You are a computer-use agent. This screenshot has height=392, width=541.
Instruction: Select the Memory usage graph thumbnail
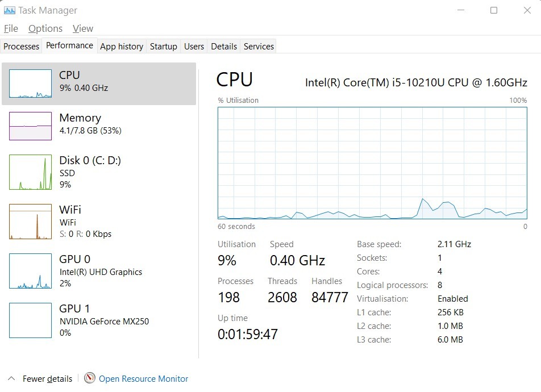tap(30, 126)
